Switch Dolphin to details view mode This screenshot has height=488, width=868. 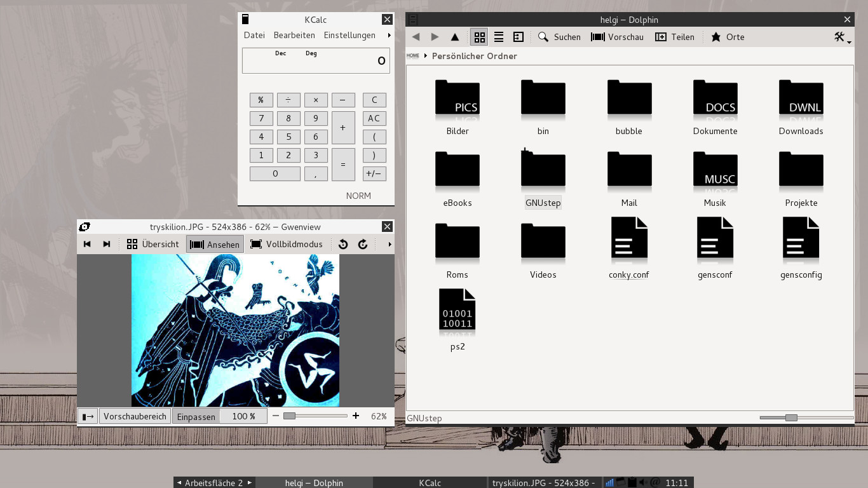click(519, 37)
